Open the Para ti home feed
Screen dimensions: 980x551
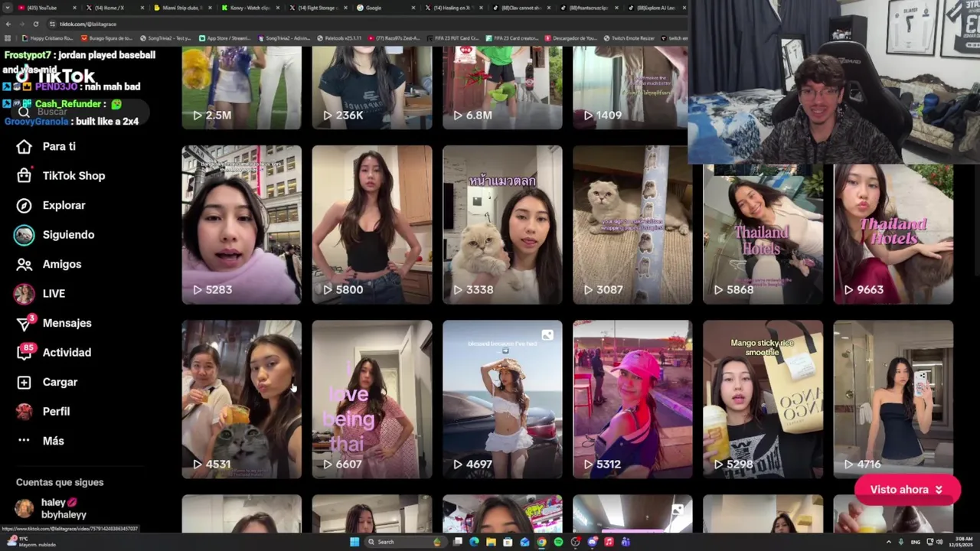46,146
